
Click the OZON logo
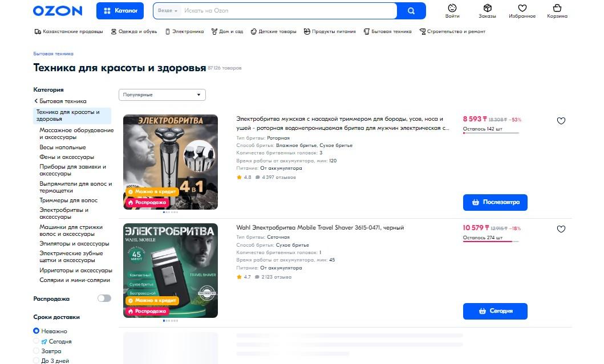(58, 11)
